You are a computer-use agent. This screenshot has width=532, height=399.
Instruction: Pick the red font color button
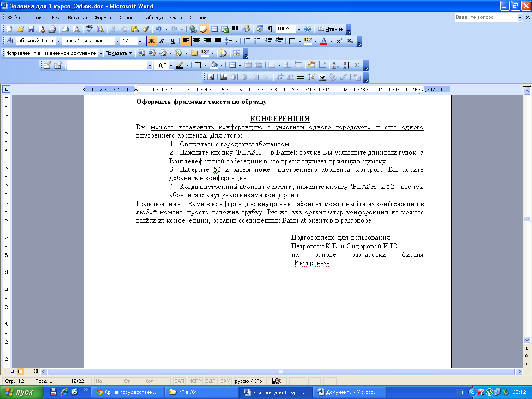coord(324,41)
